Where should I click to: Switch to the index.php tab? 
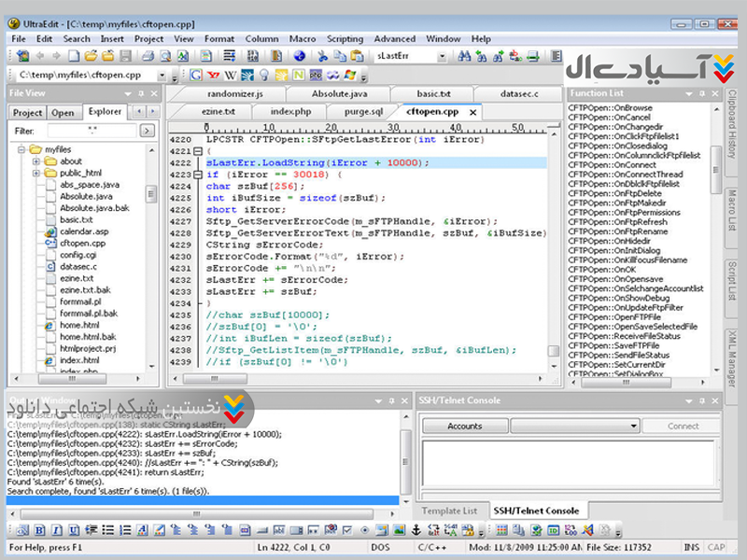tap(290, 111)
